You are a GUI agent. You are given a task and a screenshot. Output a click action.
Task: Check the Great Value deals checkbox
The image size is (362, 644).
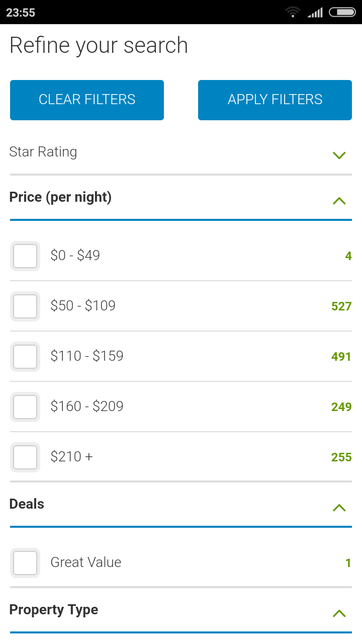pos(25,563)
